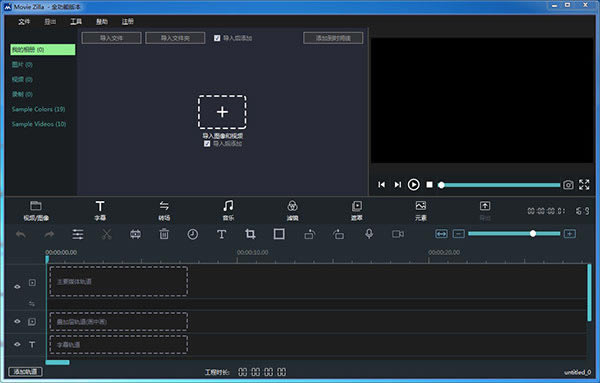Toggle the checkbox under the plus import box
Image resolution: width=600 pixels, height=383 pixels.
click(207, 143)
